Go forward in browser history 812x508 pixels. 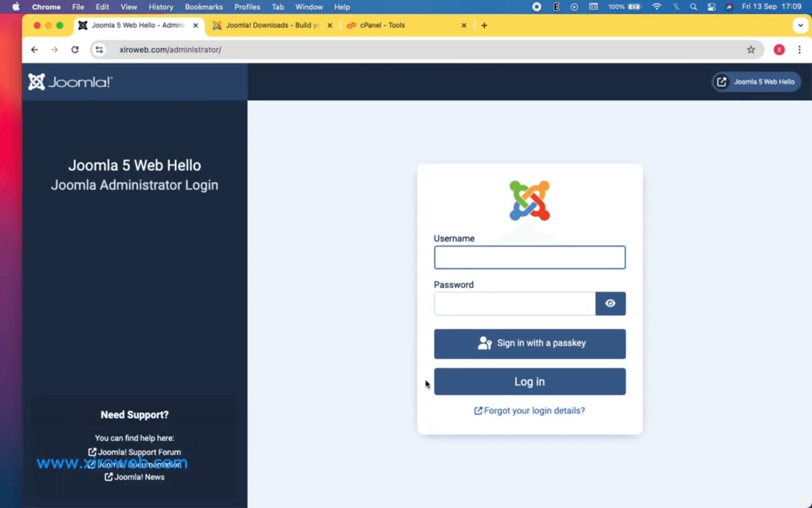tap(55, 49)
